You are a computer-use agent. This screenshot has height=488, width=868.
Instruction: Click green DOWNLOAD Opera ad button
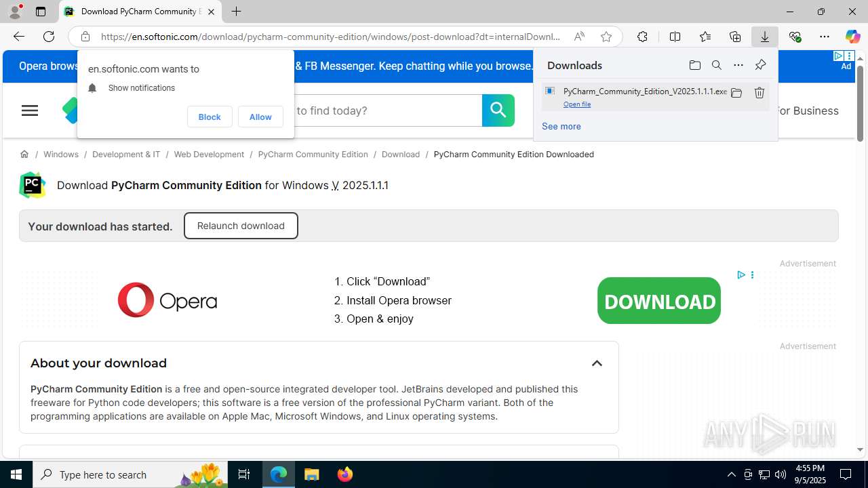(x=659, y=300)
